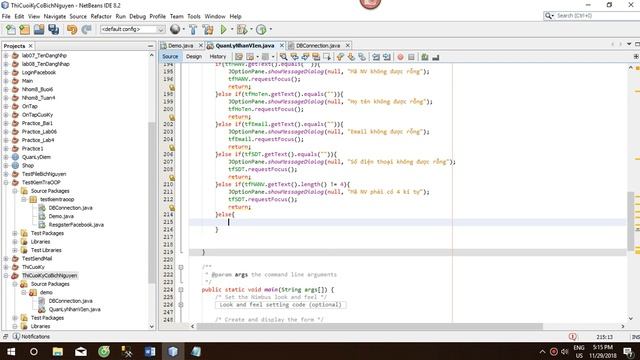640x360 pixels.
Task: Click the ENG language indicator in taskbar
Action: 579,348
